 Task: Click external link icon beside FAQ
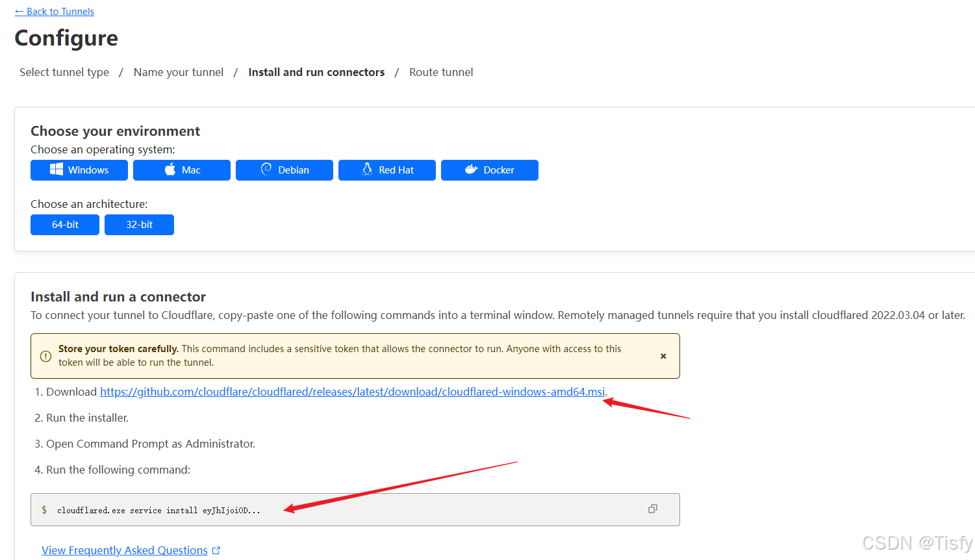coord(216,550)
